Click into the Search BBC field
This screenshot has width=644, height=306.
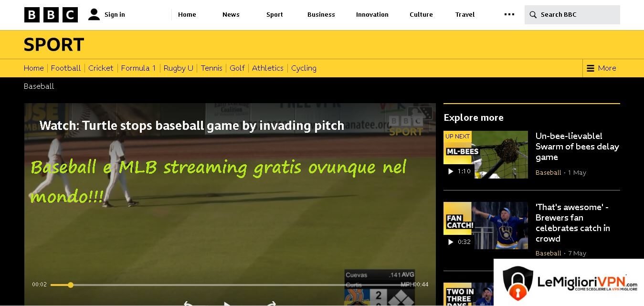572,15
